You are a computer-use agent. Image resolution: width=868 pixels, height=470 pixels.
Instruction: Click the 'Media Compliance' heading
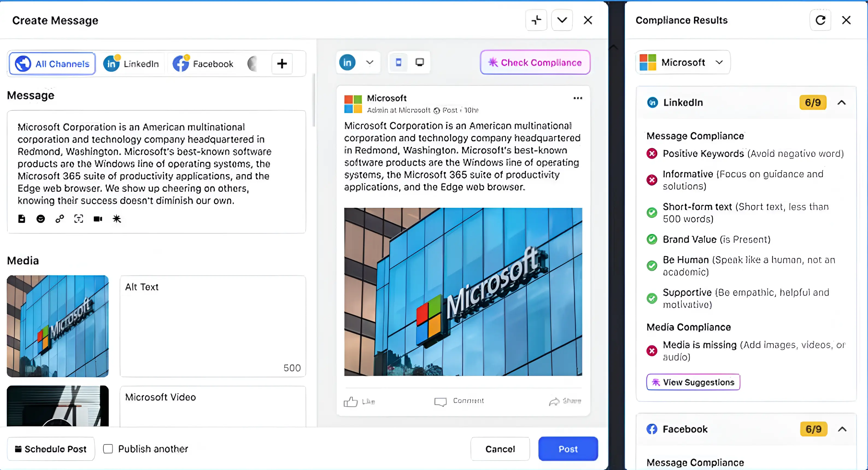(688, 327)
